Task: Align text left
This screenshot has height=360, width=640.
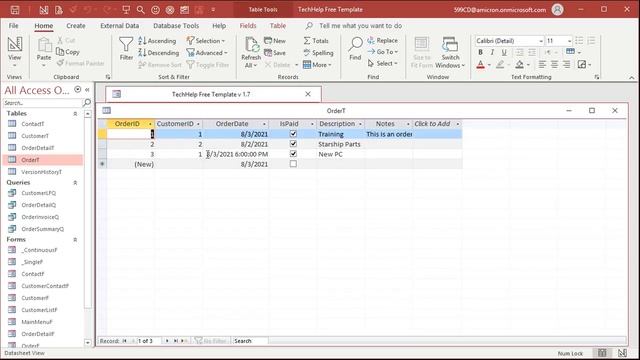Action: click(x=542, y=64)
